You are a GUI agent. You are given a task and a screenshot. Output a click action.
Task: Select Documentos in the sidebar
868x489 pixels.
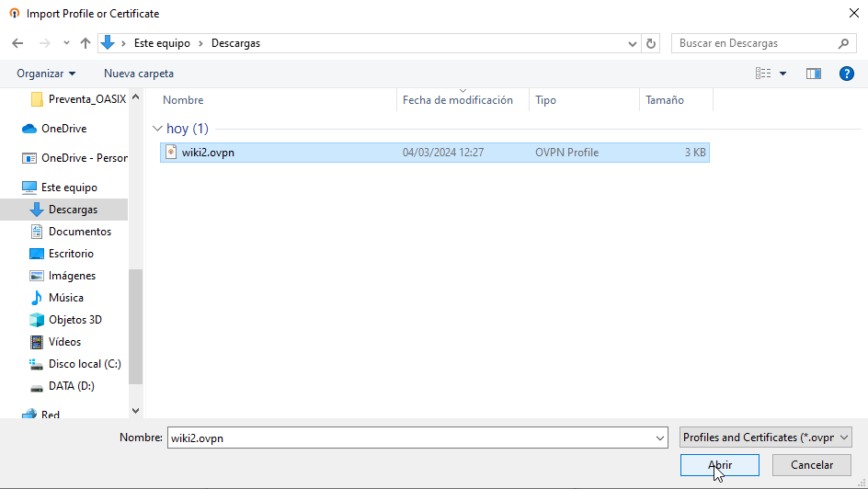click(x=79, y=232)
